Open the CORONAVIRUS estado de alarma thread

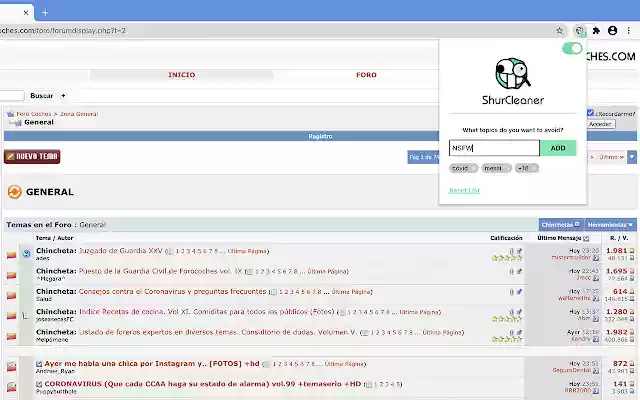203,384
